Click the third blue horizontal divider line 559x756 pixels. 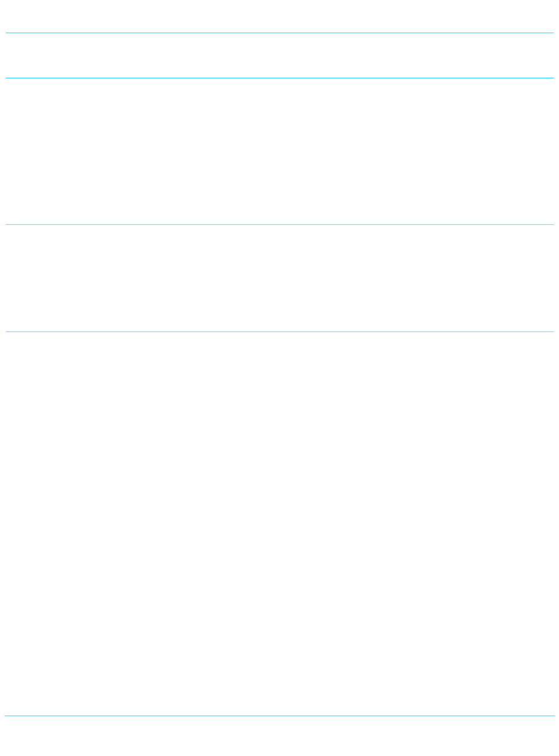click(279, 224)
